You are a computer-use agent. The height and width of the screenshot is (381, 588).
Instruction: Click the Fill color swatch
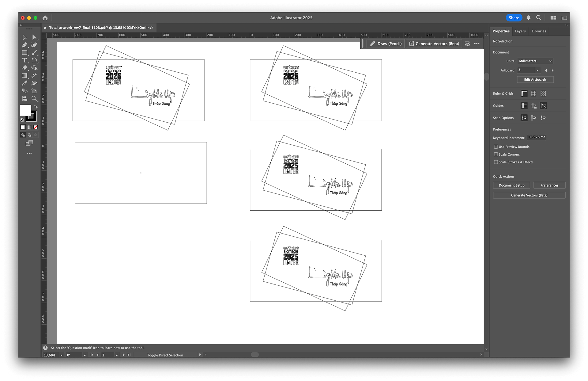[x=25, y=110]
